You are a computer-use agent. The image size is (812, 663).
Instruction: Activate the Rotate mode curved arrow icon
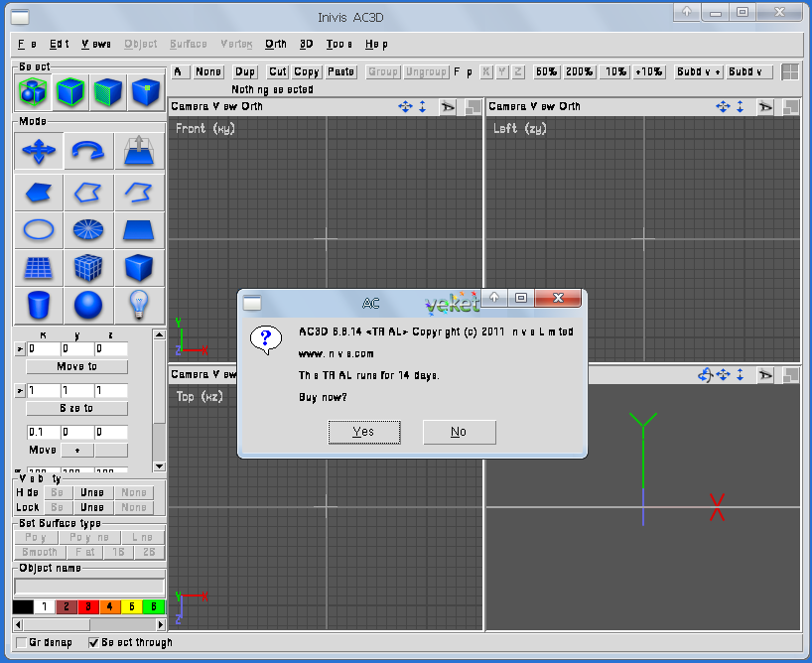coord(88,150)
